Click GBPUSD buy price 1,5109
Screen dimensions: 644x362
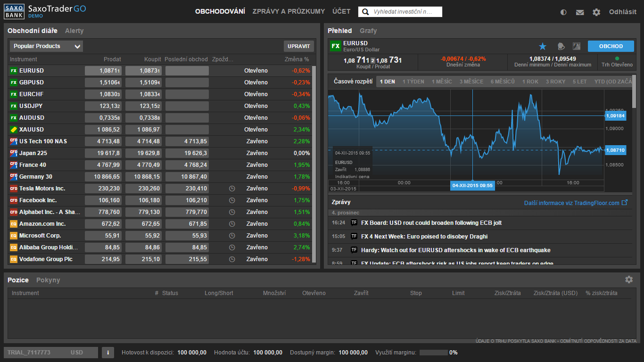143,82
